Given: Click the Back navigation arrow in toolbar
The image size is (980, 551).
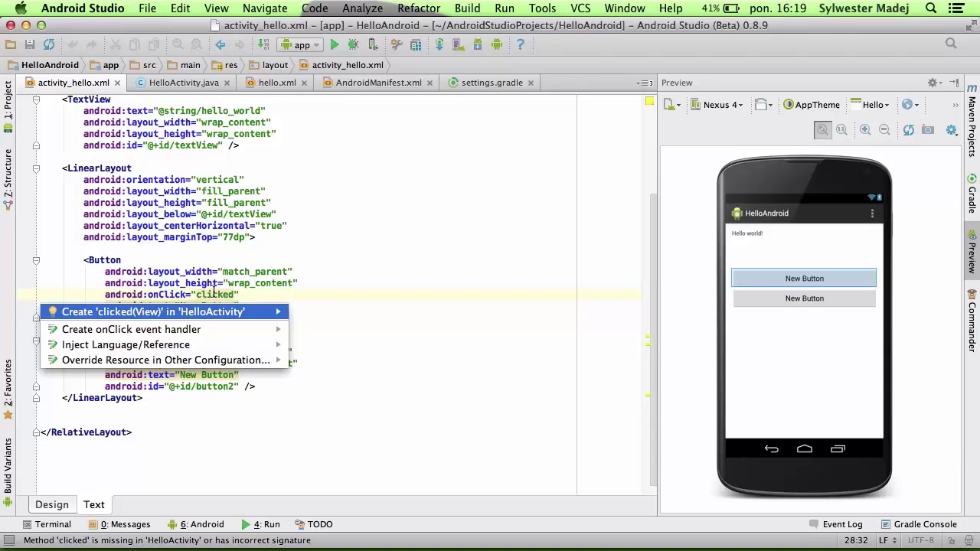Looking at the screenshot, I should (220, 44).
